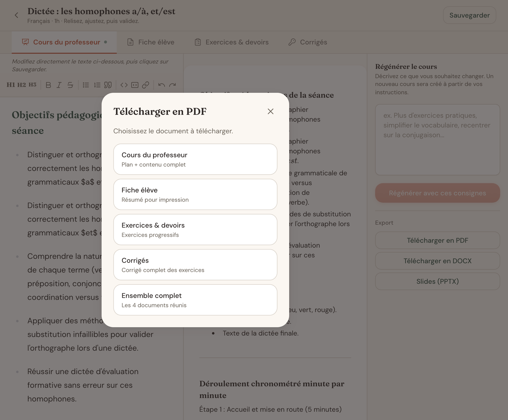Set heading level H2

click(x=22, y=85)
